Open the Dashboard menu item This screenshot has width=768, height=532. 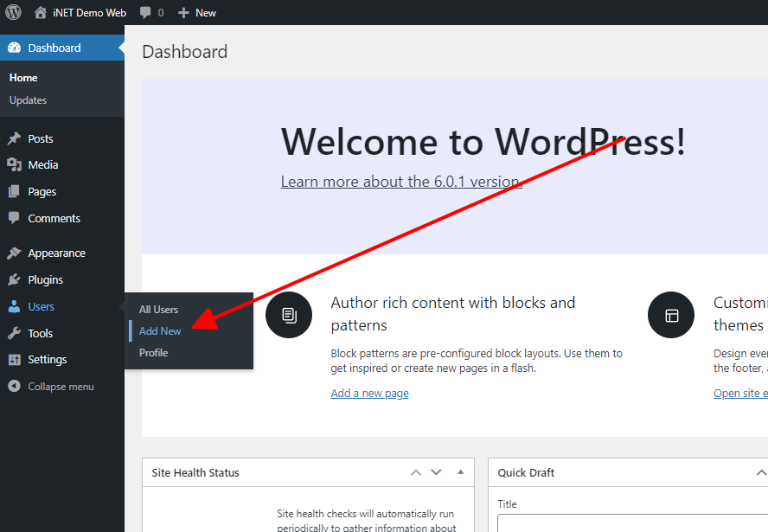[x=62, y=48]
